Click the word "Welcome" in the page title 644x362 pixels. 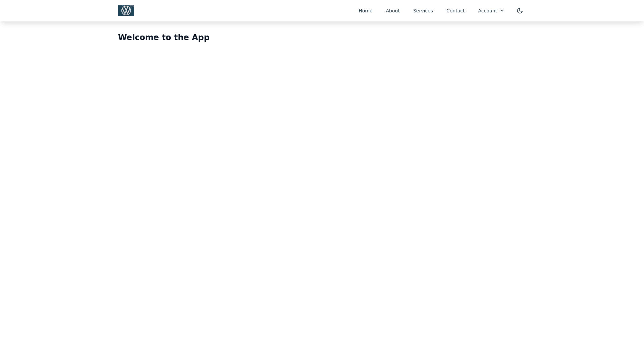139,38
